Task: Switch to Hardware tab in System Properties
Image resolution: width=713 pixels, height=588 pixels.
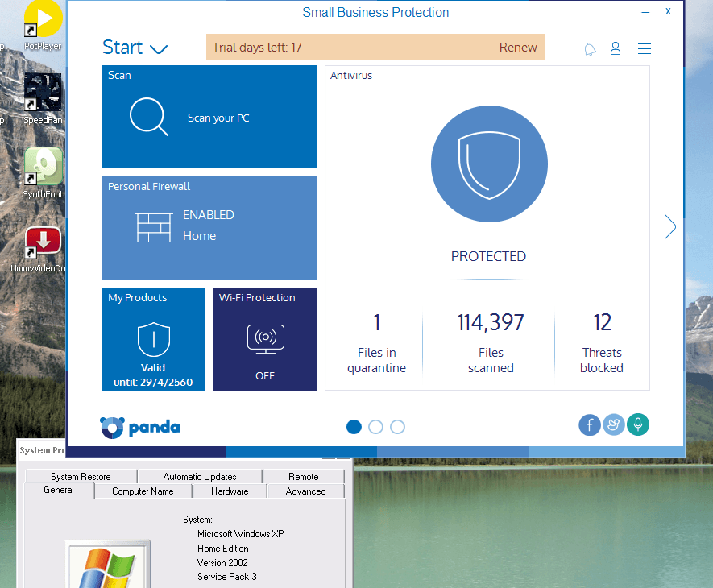Action: [x=230, y=491]
